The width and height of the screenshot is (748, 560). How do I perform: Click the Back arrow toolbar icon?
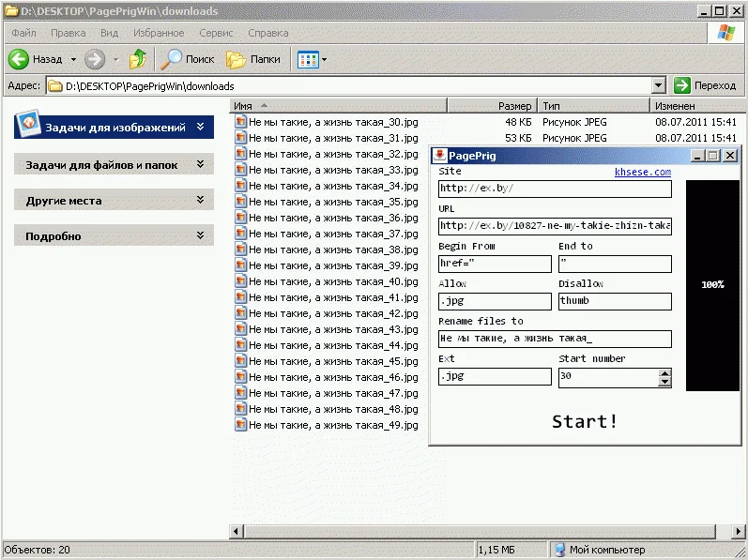(x=20, y=59)
